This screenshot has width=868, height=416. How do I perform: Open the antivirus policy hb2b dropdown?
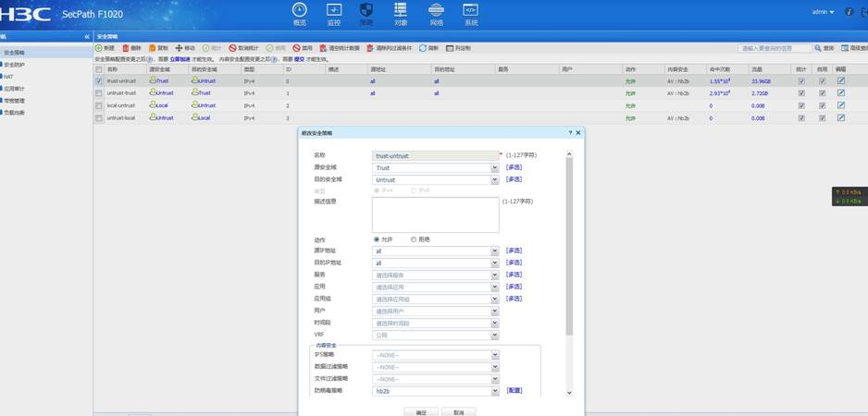tap(494, 391)
